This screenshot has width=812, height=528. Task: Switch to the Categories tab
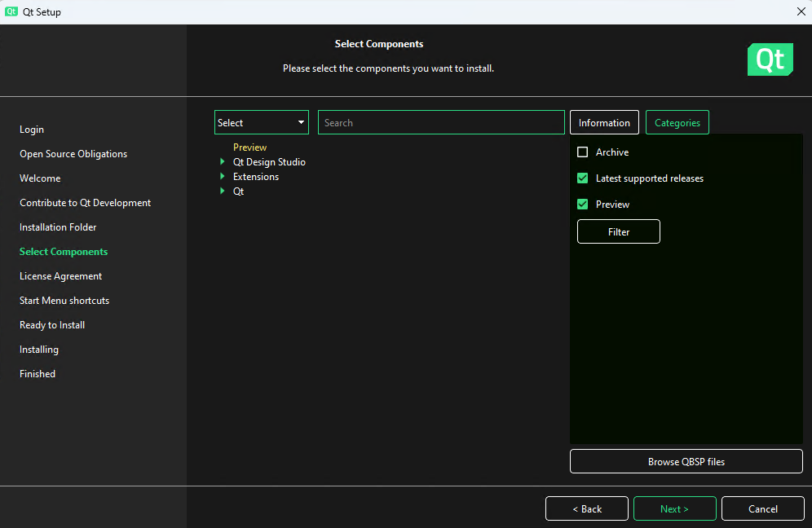tap(677, 122)
